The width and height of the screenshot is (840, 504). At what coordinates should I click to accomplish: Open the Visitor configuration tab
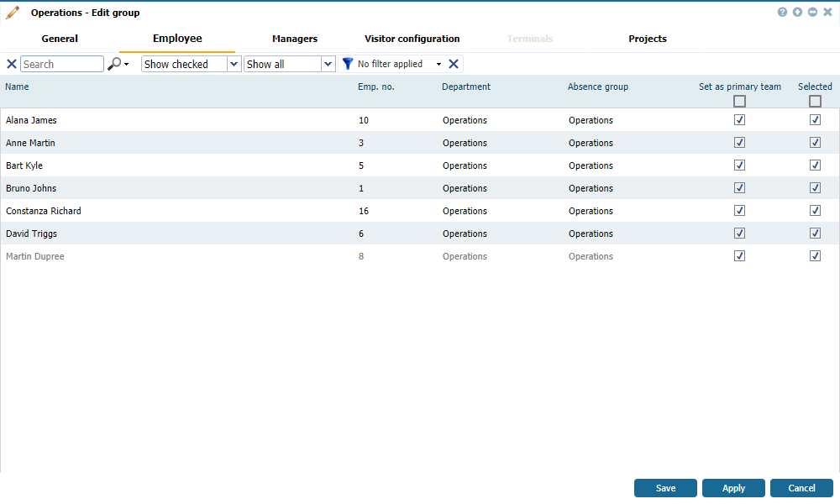pos(412,39)
